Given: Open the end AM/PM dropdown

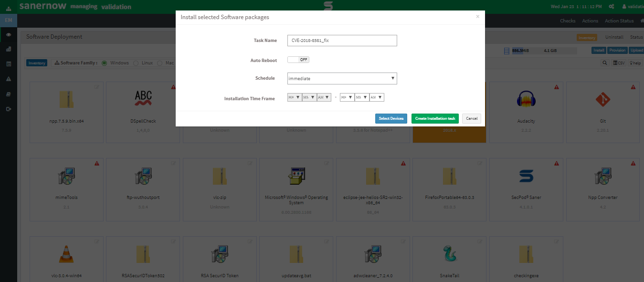Looking at the screenshot, I should coord(377,97).
